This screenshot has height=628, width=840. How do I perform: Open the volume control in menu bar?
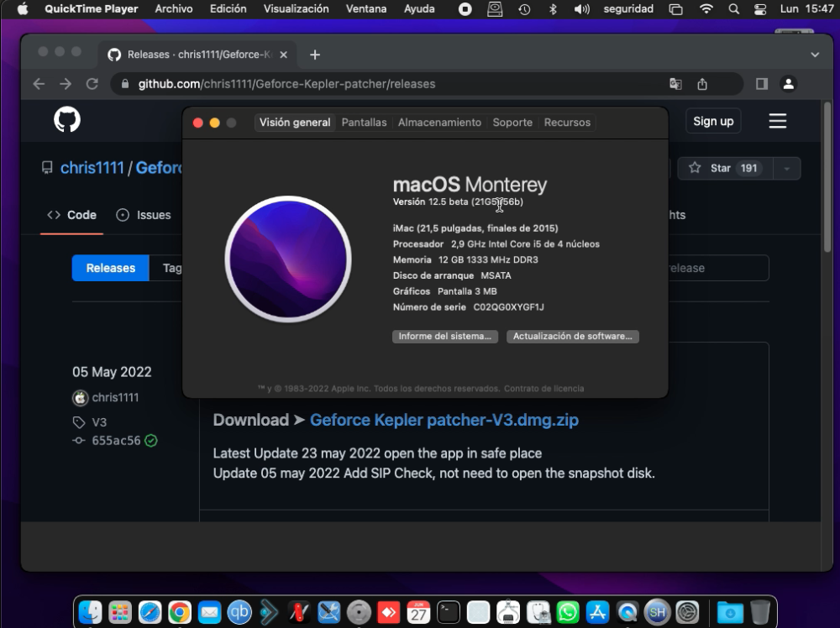click(x=582, y=9)
